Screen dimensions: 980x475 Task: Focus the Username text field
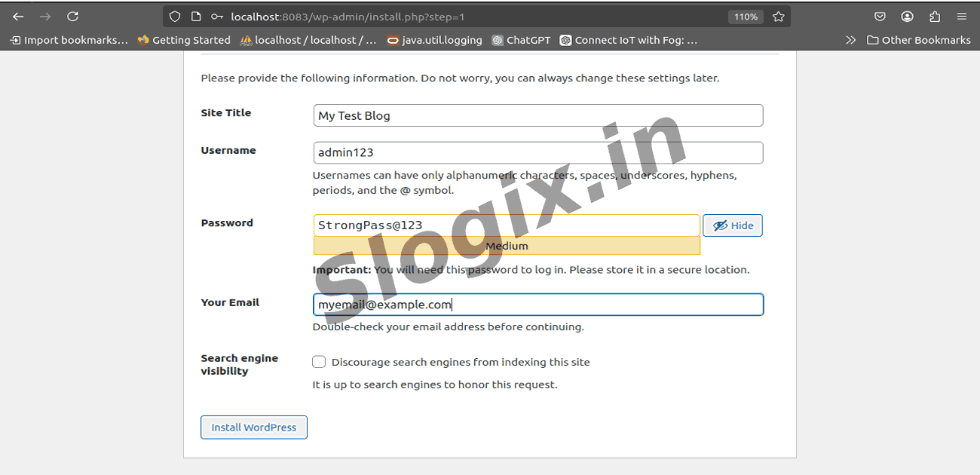537,152
